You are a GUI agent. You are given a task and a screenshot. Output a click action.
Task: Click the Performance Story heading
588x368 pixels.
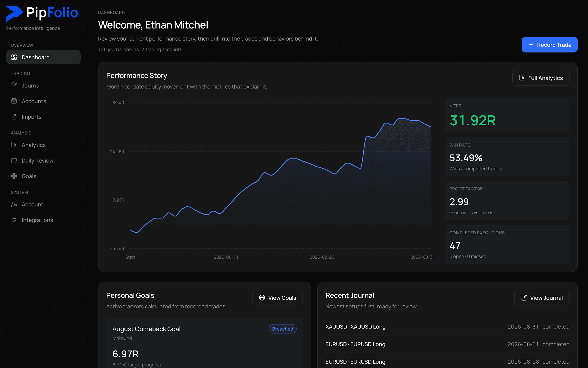137,75
